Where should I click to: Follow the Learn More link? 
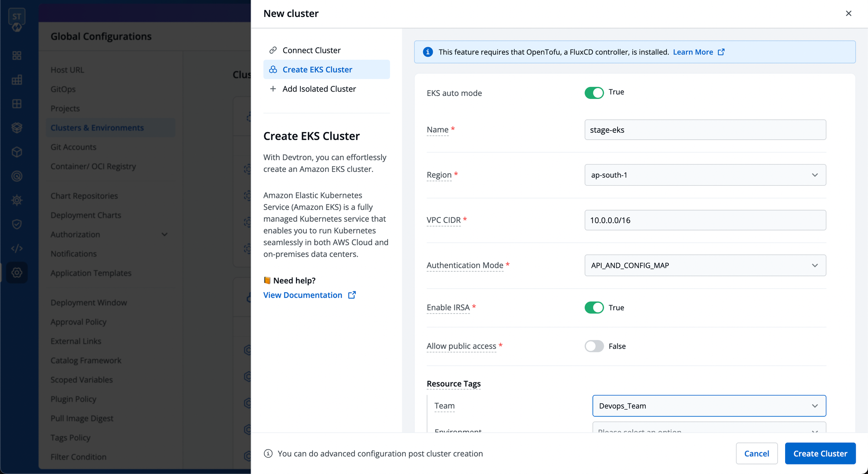point(693,52)
